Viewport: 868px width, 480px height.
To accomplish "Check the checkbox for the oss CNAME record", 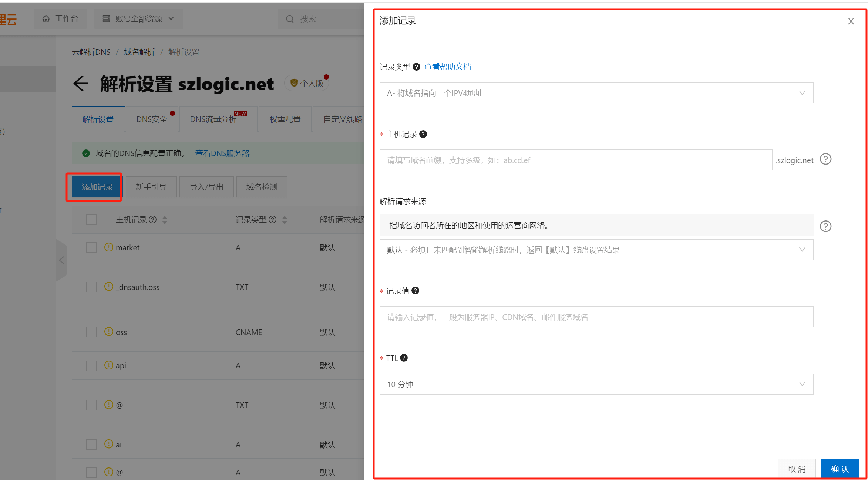I will coord(91,332).
